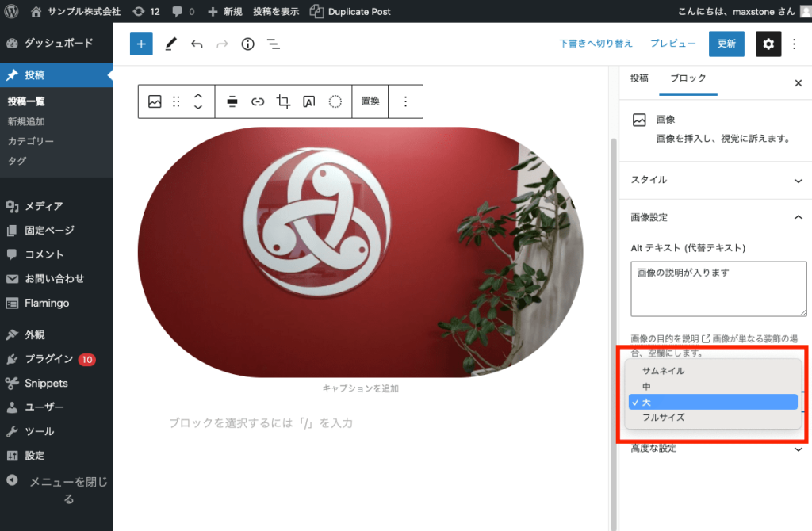Click the 更新 button to save
Screen dimensions: 812x531
point(726,44)
